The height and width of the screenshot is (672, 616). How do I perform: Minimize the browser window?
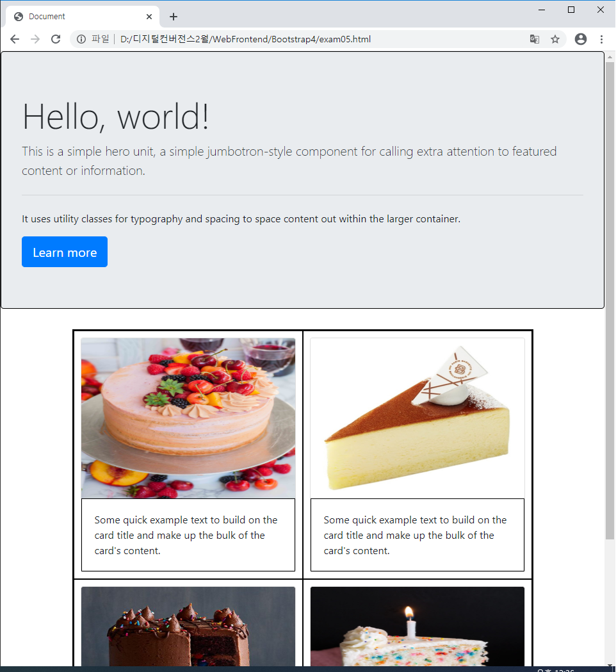pos(542,10)
